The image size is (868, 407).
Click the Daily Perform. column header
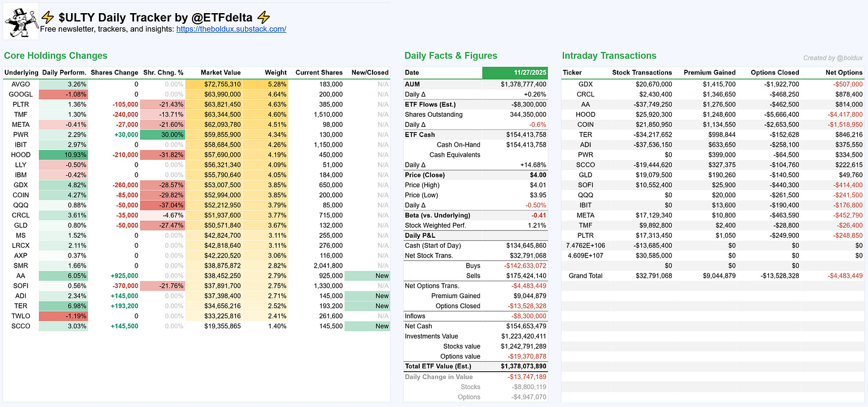click(65, 73)
